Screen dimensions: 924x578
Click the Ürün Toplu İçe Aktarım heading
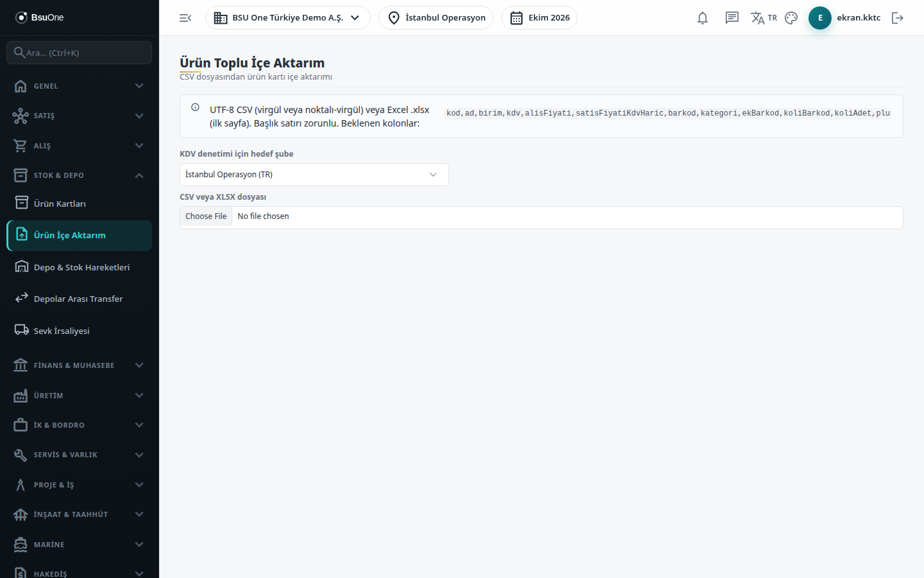[x=252, y=63]
